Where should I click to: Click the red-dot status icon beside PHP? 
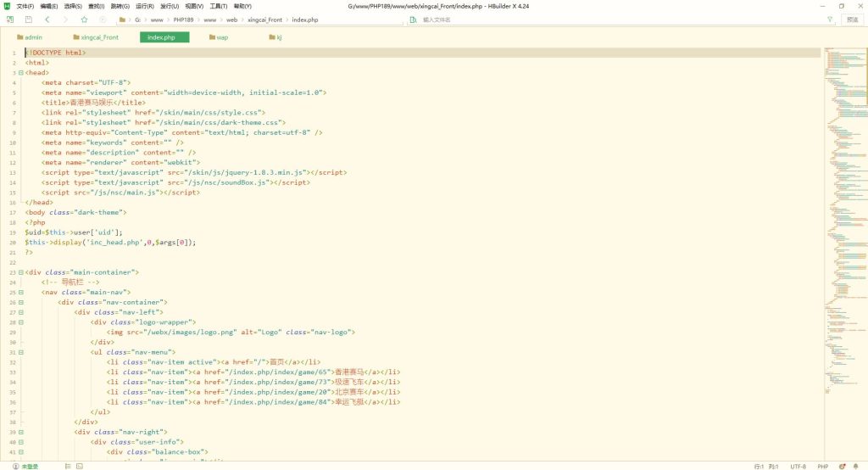pyautogui.click(x=842, y=466)
